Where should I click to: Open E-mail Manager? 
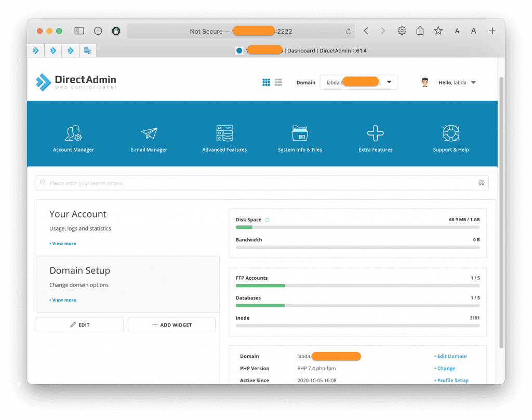(149, 137)
